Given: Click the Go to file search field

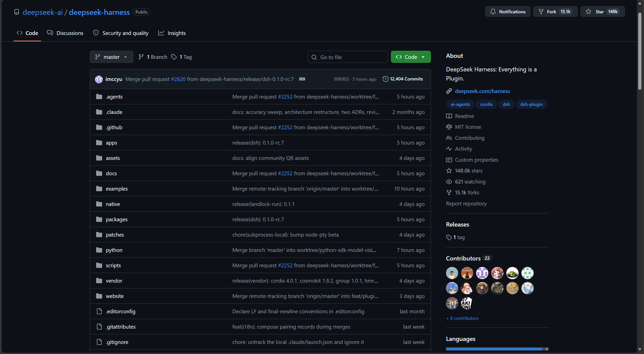Looking at the screenshot, I should pos(348,57).
